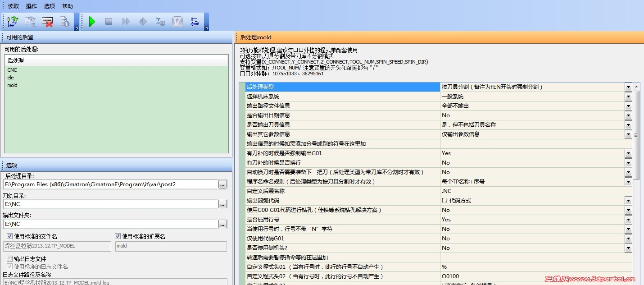This screenshot has height=285, width=644.
Task: Toggle 使用标准的文件名 checkbox
Action: 9,236
